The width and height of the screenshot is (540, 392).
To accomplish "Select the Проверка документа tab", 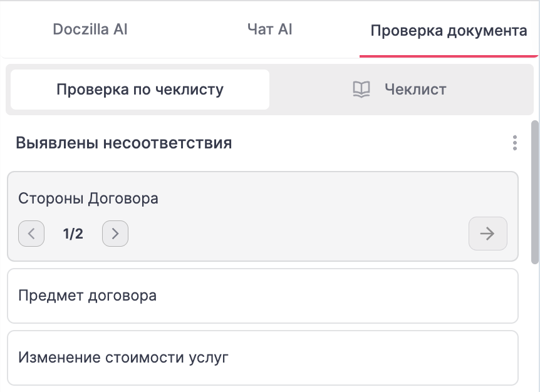I will (x=449, y=31).
